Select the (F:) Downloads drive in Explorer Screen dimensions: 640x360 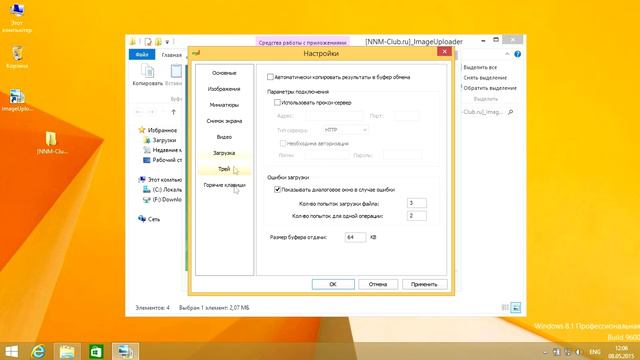[x=162, y=200]
